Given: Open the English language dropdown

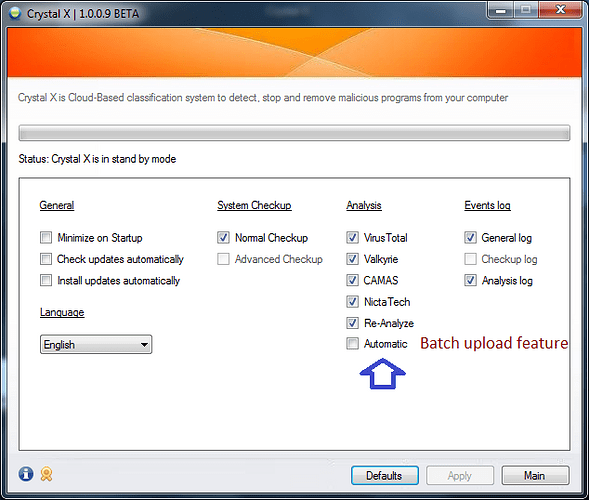Looking at the screenshot, I should [96, 344].
